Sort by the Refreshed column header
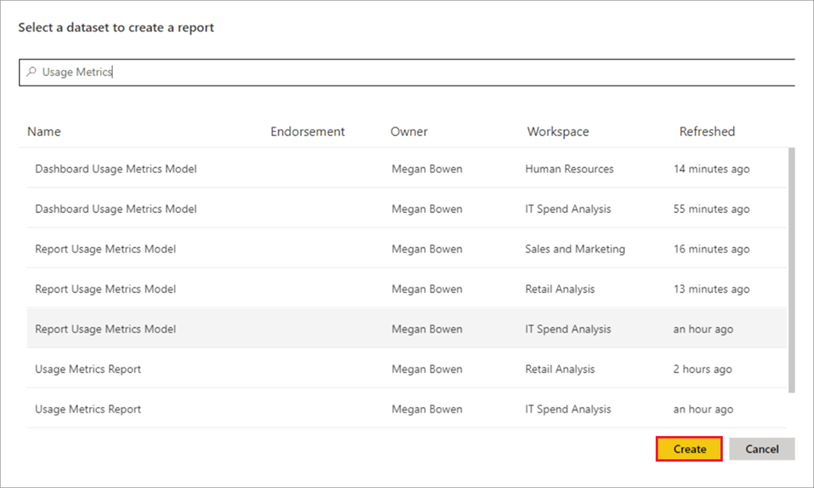The image size is (814, 488). 707,132
